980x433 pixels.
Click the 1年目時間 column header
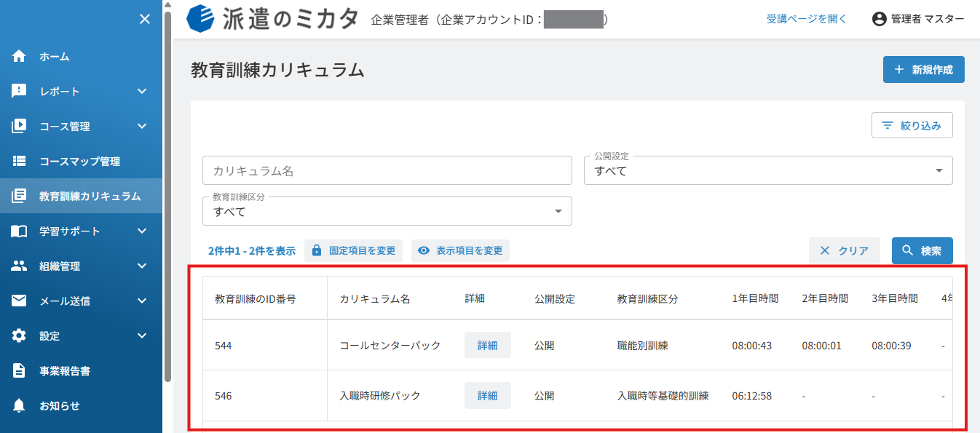[755, 298]
